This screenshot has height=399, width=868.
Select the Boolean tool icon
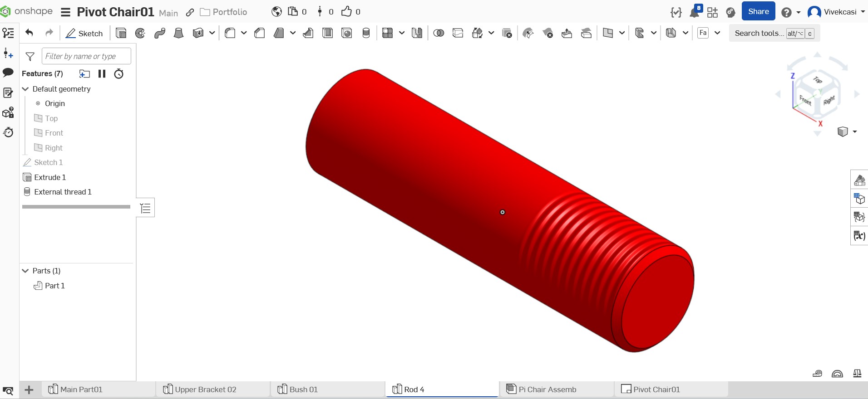tap(439, 33)
